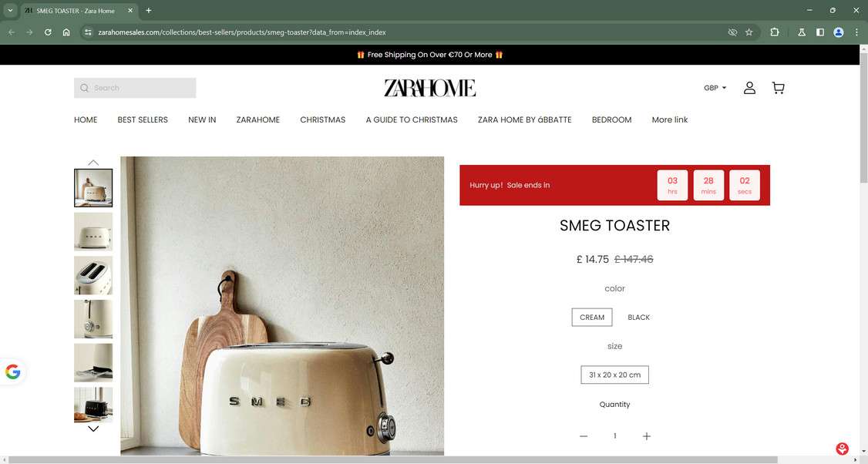
Task: Reload the page
Action: (48, 32)
